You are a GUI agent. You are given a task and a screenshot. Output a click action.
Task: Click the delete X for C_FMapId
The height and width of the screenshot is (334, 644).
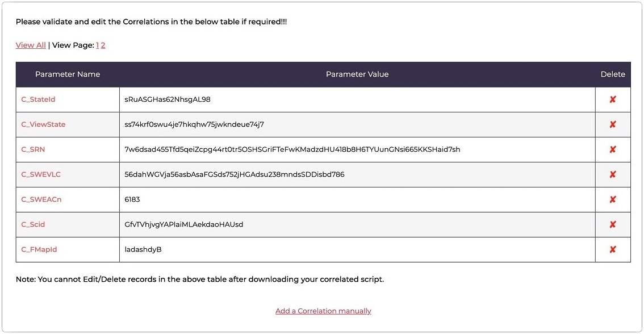pos(613,249)
